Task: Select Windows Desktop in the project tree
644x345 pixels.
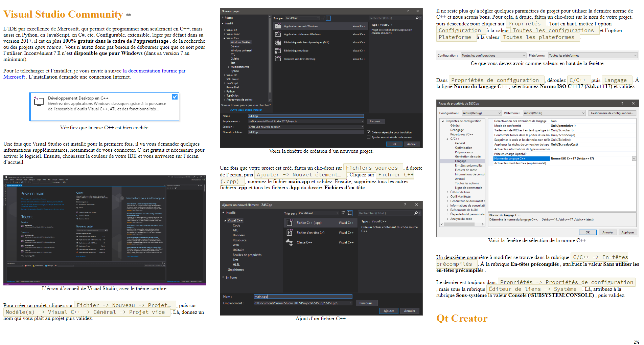Action: click(x=241, y=42)
